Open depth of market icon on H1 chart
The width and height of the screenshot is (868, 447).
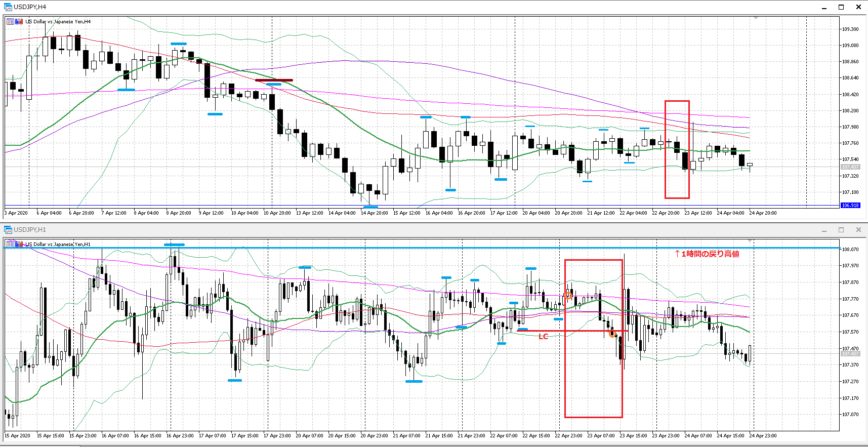point(19,245)
